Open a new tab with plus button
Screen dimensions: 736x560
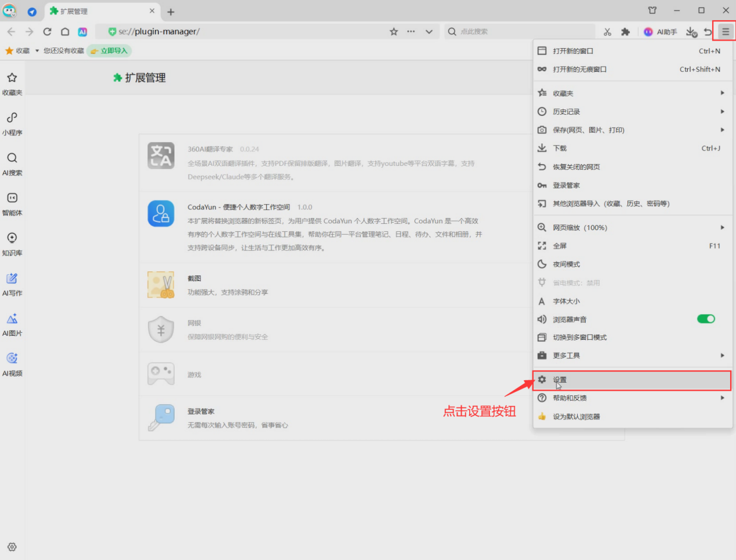pos(171,12)
